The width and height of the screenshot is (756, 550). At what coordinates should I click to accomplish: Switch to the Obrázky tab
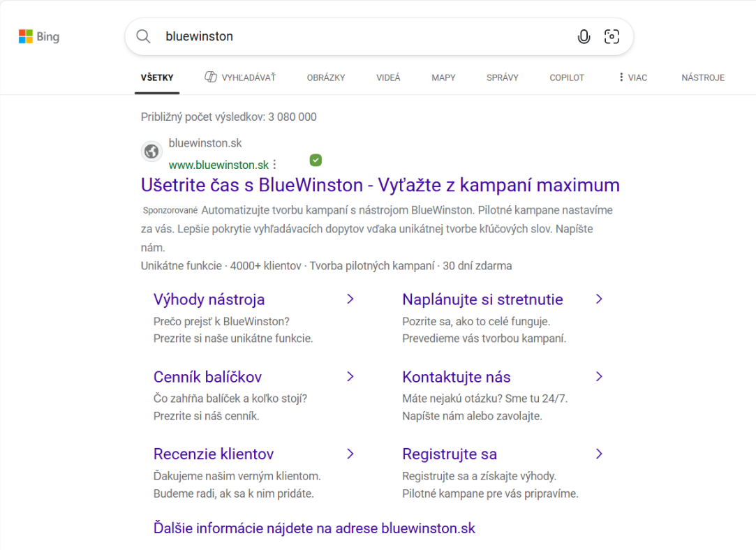[326, 77]
